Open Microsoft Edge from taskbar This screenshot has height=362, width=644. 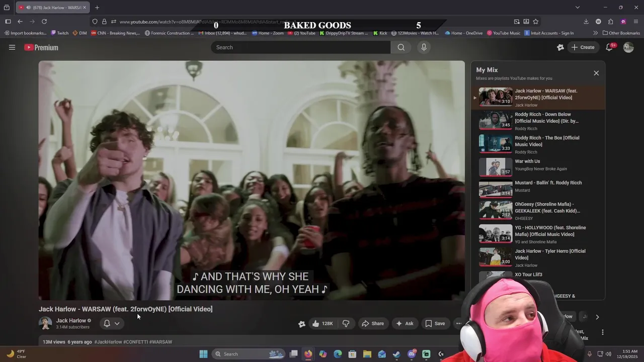click(x=338, y=354)
